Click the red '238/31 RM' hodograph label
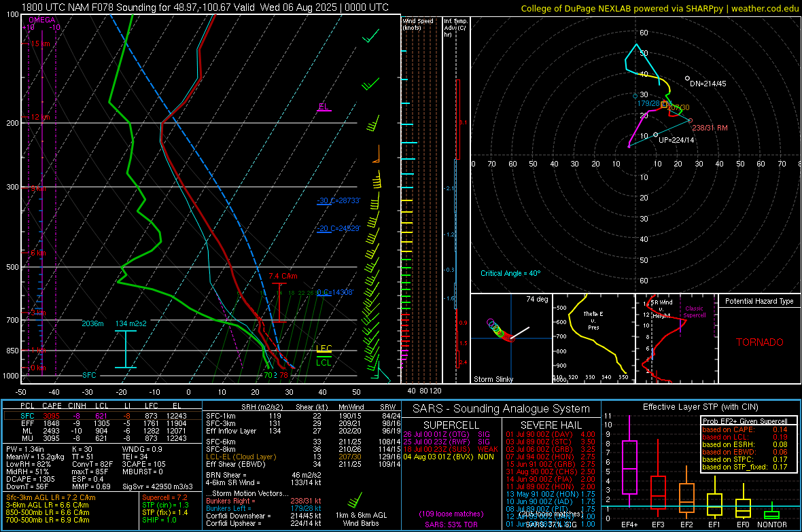Screen dimensions: 802x532 710,127
